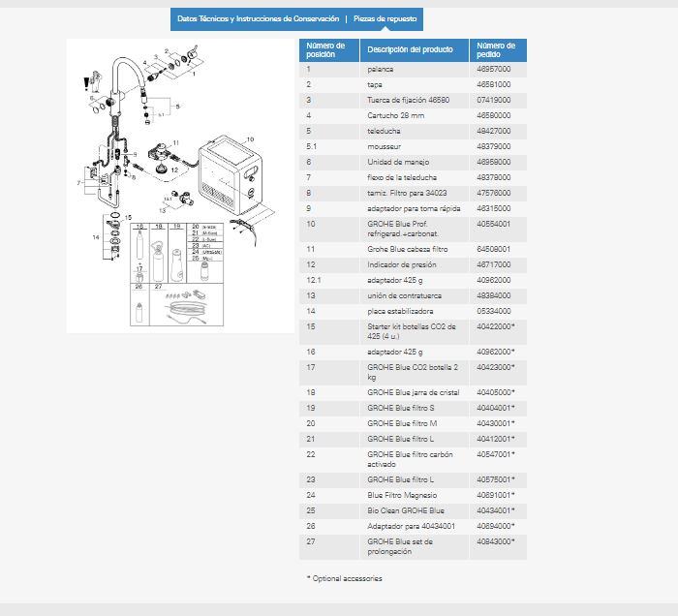The image size is (678, 616).
Task: Click 'Cartucho 28 mm' description
Action: tap(395, 116)
